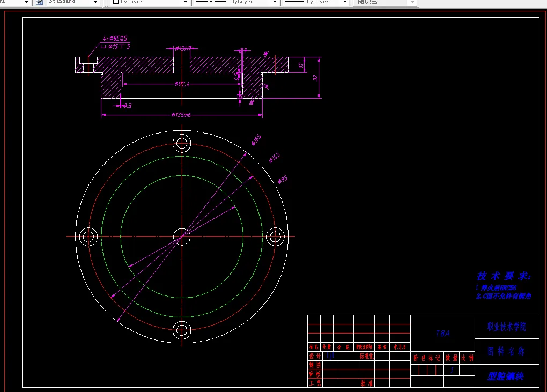Select the TBA material cell
The image size is (547, 392).
point(442,334)
